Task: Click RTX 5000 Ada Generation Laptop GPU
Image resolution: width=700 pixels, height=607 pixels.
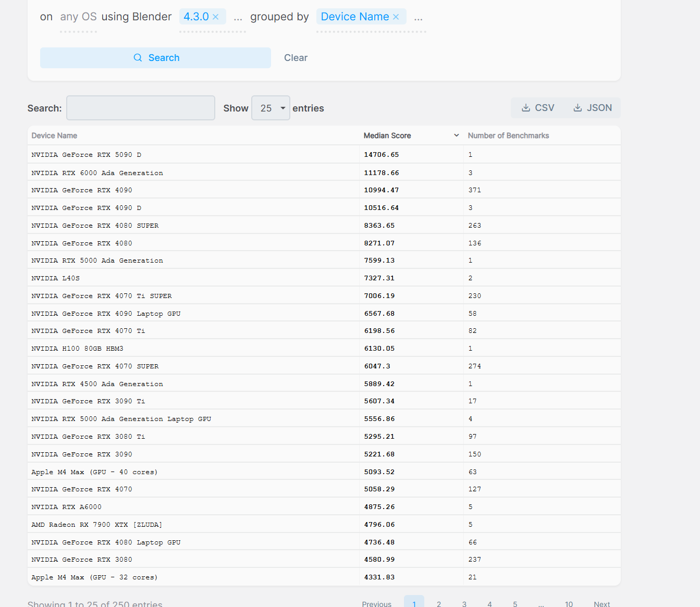Action: [121, 419]
